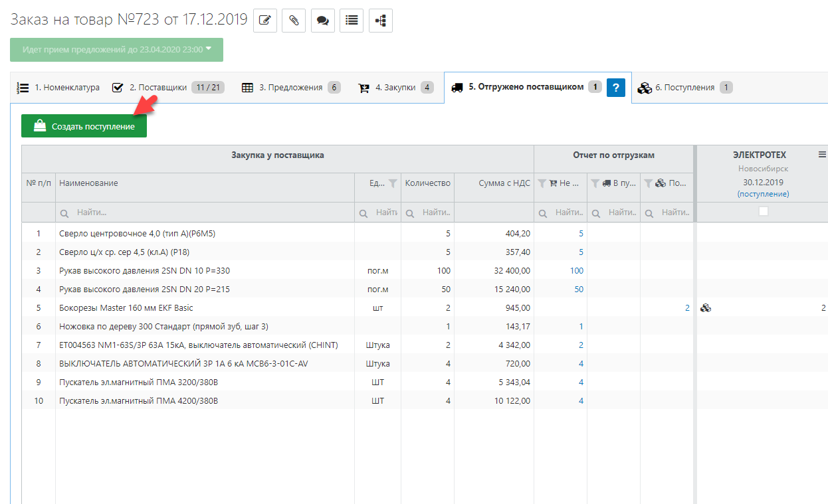
Task: Click the edit order pencil icon
Action: (264, 20)
